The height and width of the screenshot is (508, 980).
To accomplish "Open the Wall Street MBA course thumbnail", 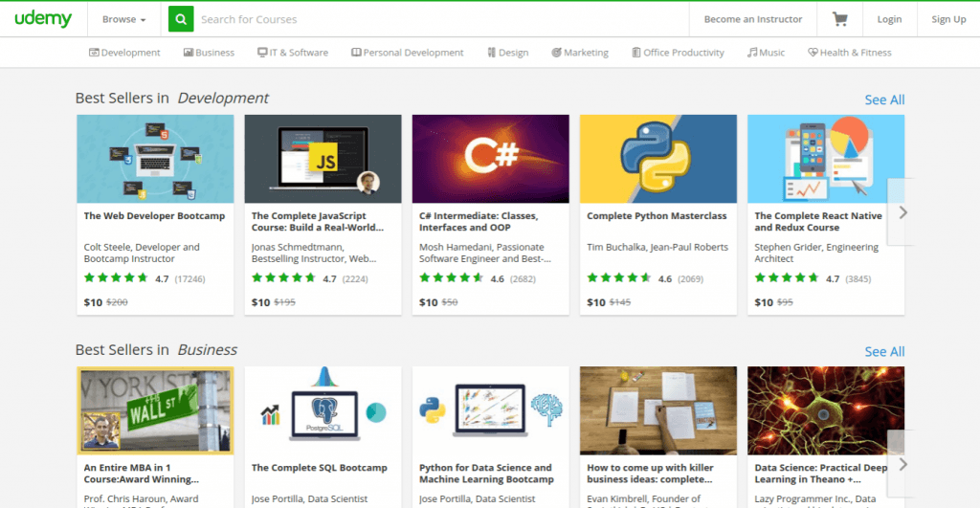I will [155, 410].
